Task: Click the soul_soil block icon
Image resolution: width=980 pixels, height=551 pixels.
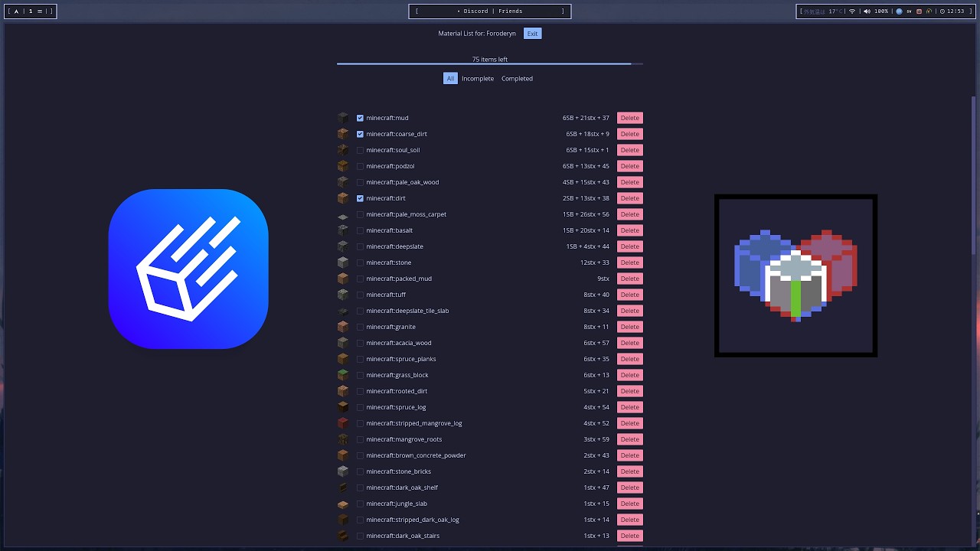Action: [343, 150]
